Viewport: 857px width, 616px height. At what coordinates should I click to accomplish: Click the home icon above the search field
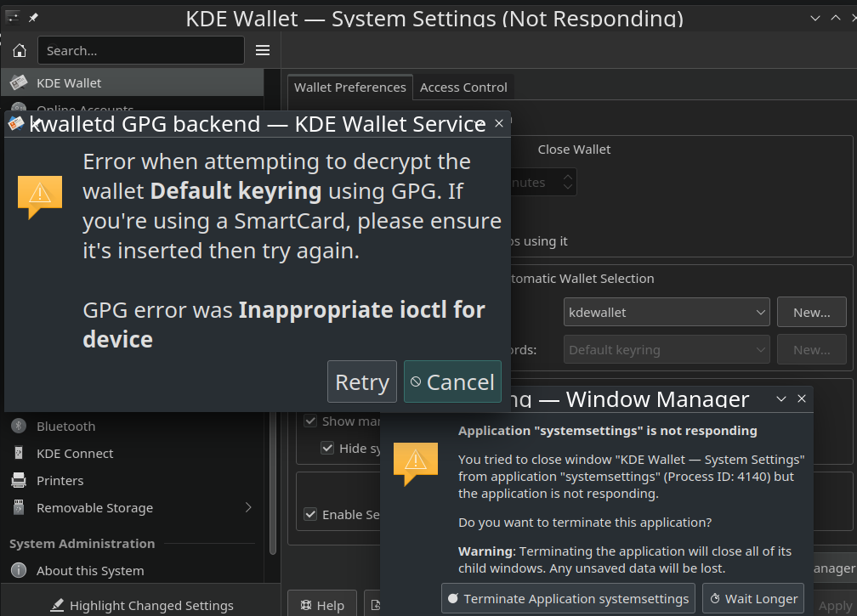tap(18, 50)
